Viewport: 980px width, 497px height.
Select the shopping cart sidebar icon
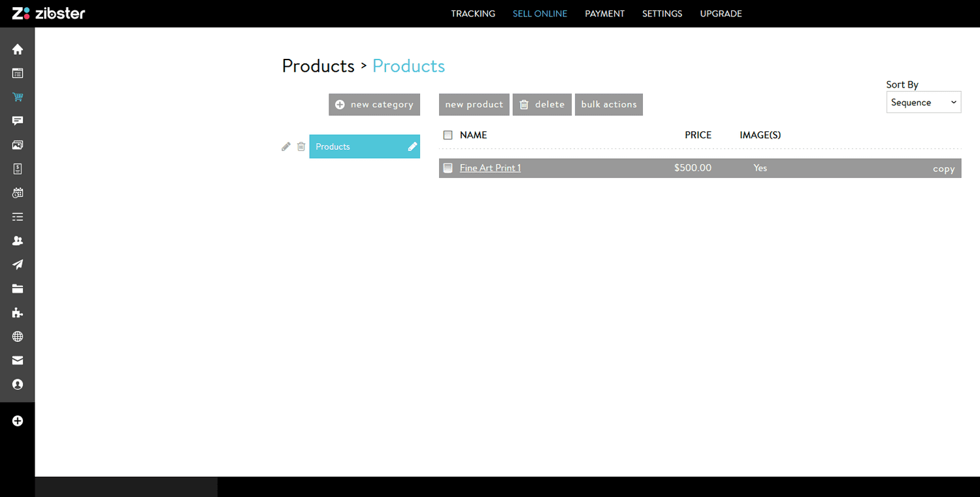pyautogui.click(x=18, y=97)
